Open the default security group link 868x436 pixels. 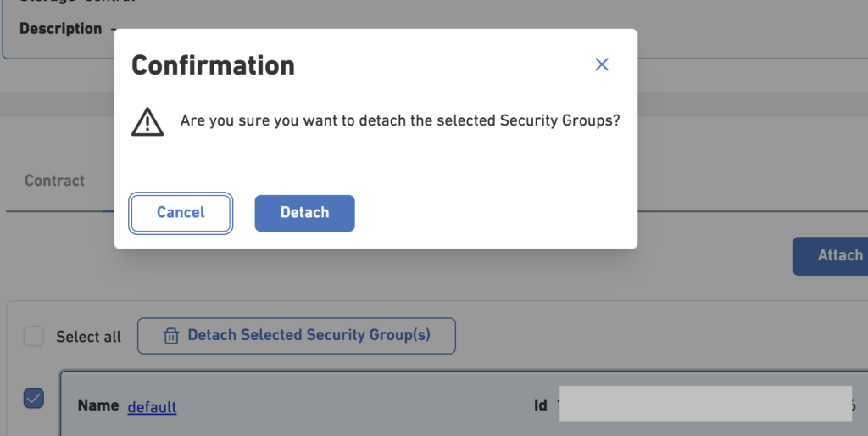(152, 407)
